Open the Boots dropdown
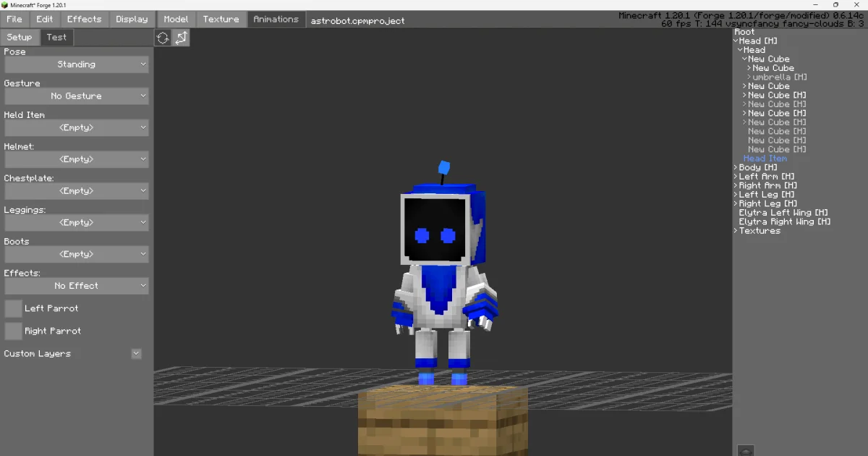Screen dimensions: 868x456 [76, 253]
